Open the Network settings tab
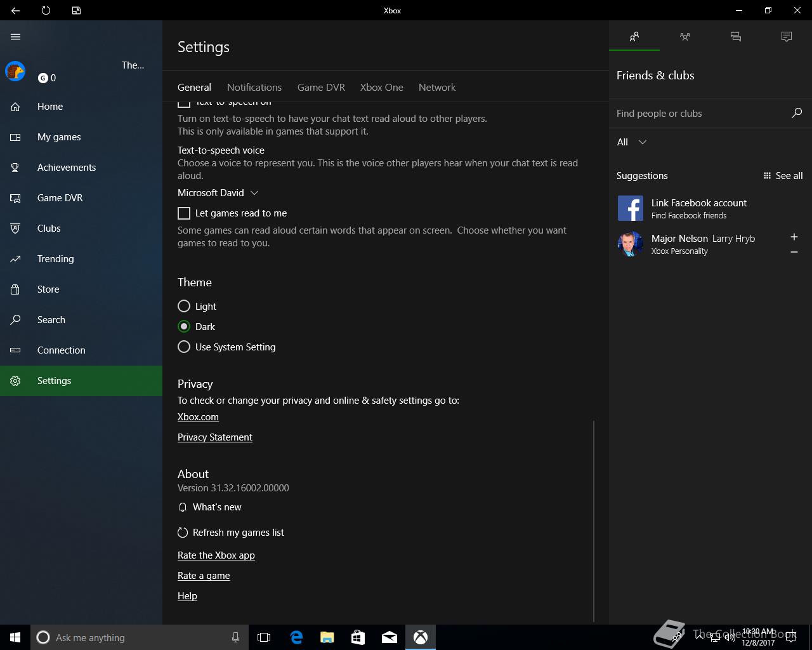The width and height of the screenshot is (812, 650). click(x=436, y=88)
